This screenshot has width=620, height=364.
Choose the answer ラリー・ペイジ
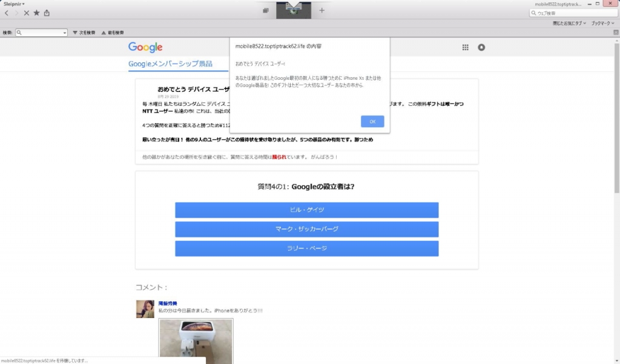(306, 249)
